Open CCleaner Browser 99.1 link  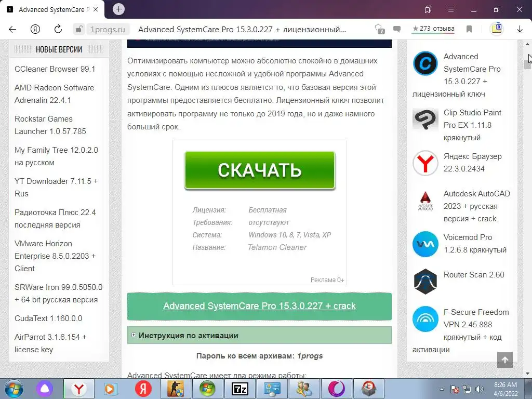[55, 69]
